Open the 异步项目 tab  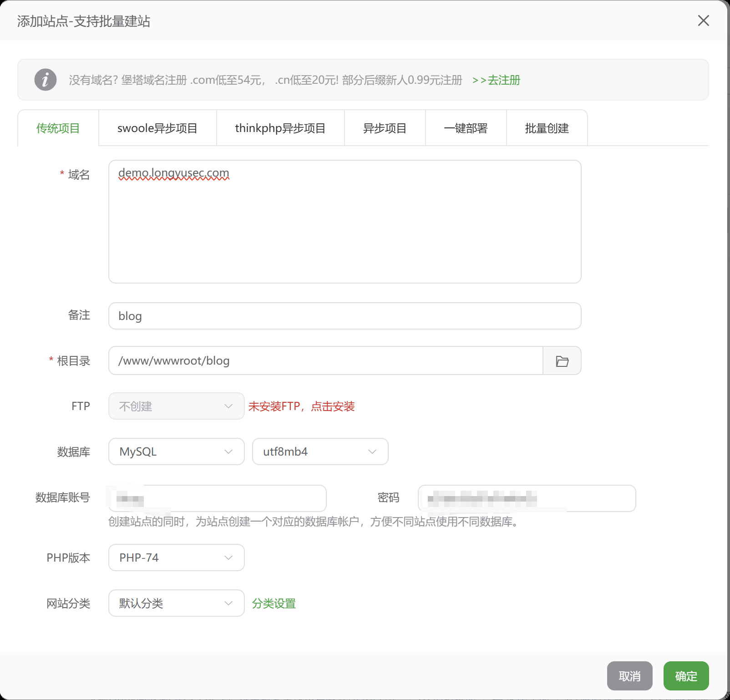pyautogui.click(x=385, y=128)
